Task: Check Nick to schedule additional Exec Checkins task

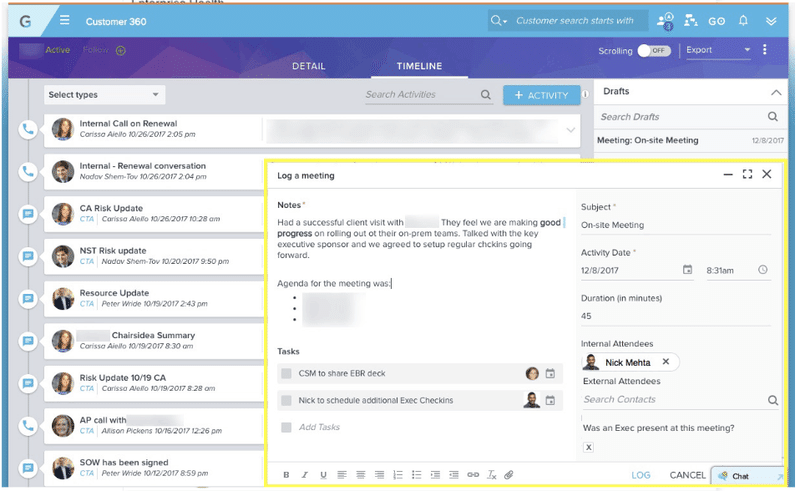Action: [x=286, y=400]
